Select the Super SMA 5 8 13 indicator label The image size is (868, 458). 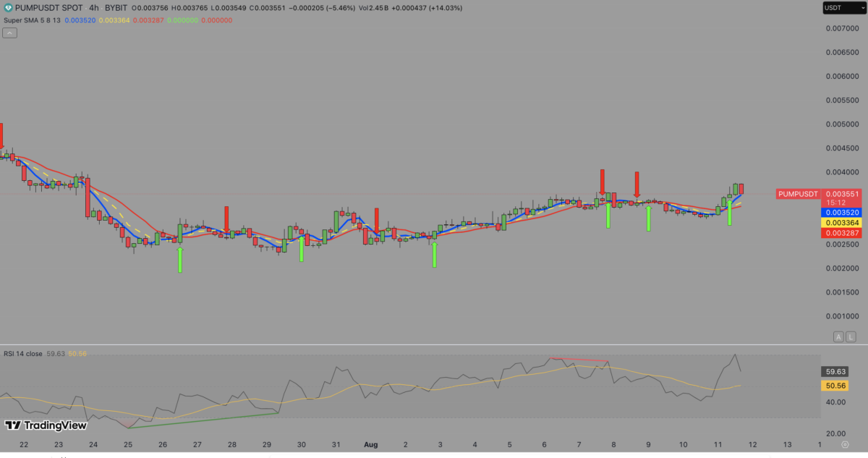(32, 20)
